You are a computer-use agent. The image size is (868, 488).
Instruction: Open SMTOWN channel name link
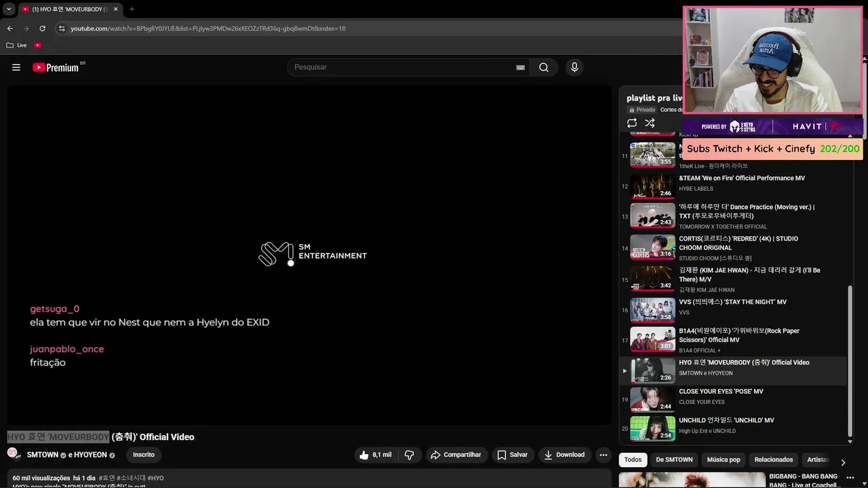(x=42, y=455)
